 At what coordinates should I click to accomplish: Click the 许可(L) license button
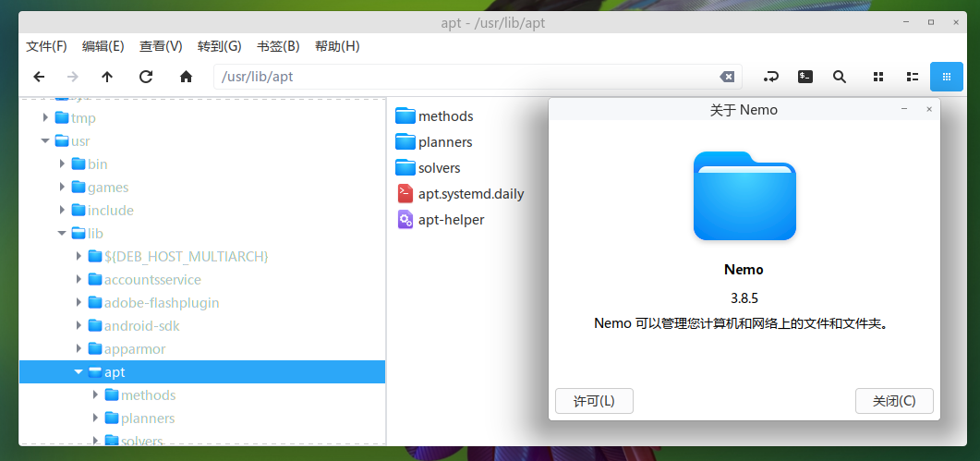click(x=595, y=401)
